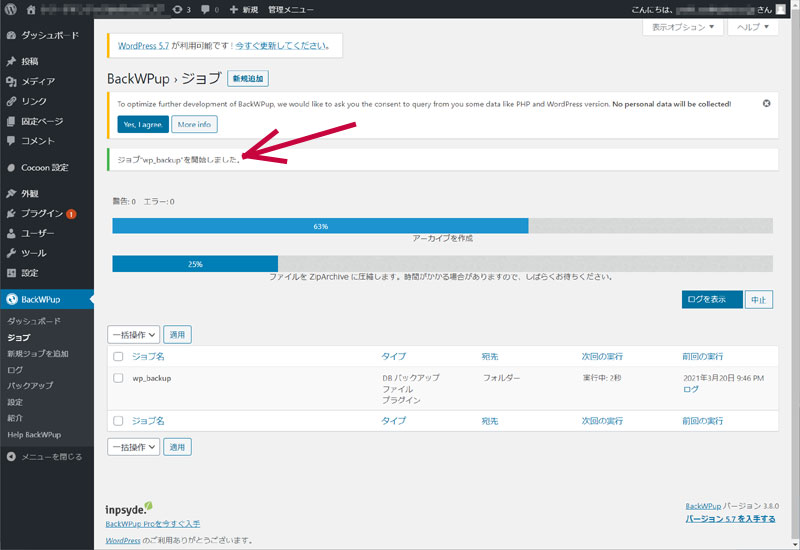The width and height of the screenshot is (800, 550).
Task: Expand the 表示オプション panel
Action: click(683, 27)
